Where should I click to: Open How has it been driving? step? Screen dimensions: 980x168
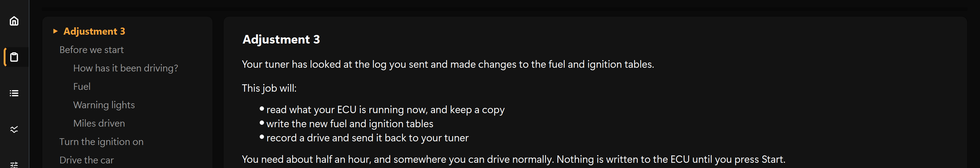(x=126, y=68)
